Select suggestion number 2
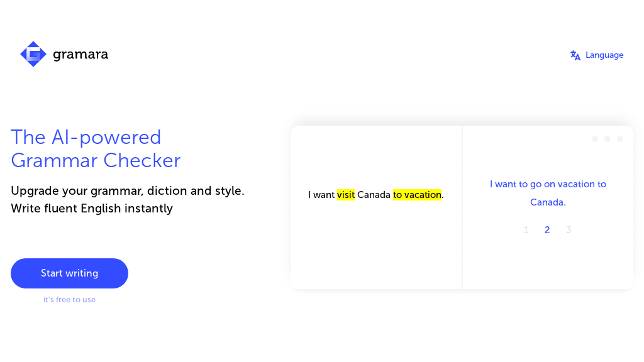This screenshot has width=644, height=362. 547,230
